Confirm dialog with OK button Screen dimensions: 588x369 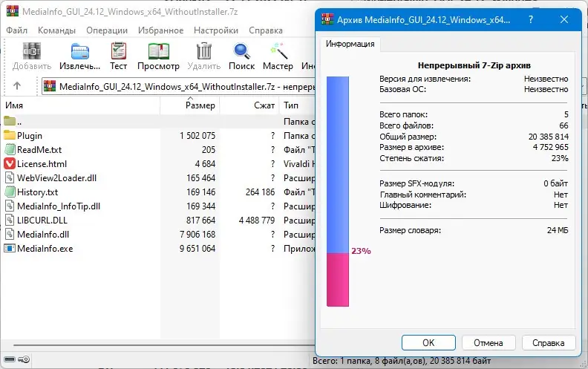point(428,343)
